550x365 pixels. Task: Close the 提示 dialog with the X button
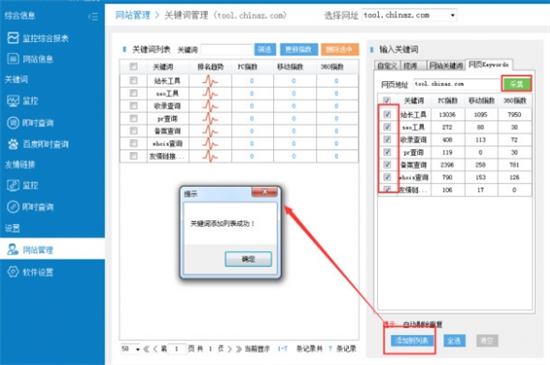(264, 192)
